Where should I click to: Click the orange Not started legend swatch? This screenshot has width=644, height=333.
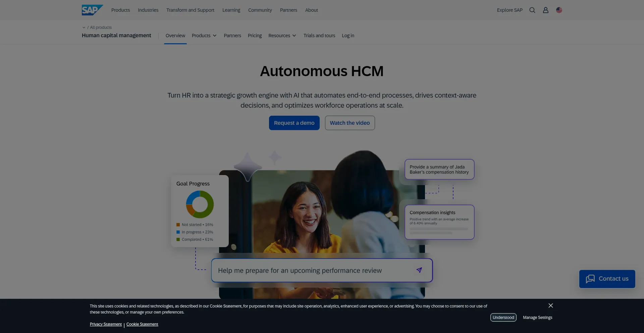178,225
